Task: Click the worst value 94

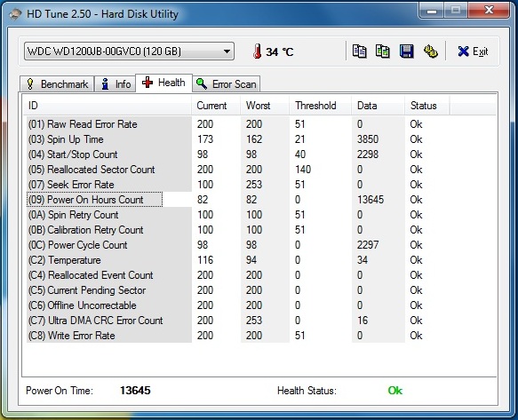Action: pyautogui.click(x=251, y=260)
